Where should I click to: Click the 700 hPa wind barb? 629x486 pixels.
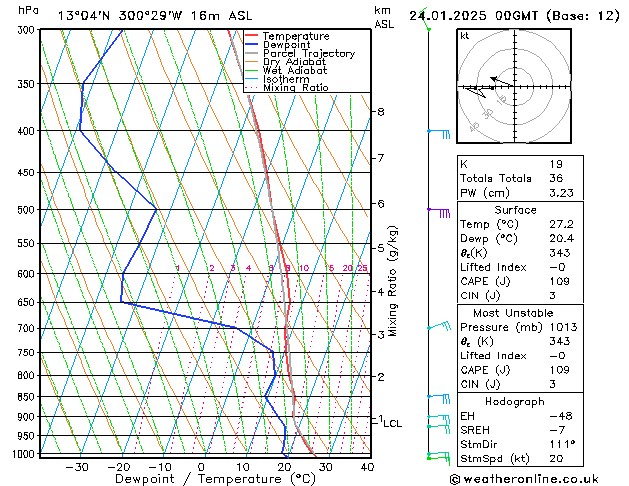[439, 326]
